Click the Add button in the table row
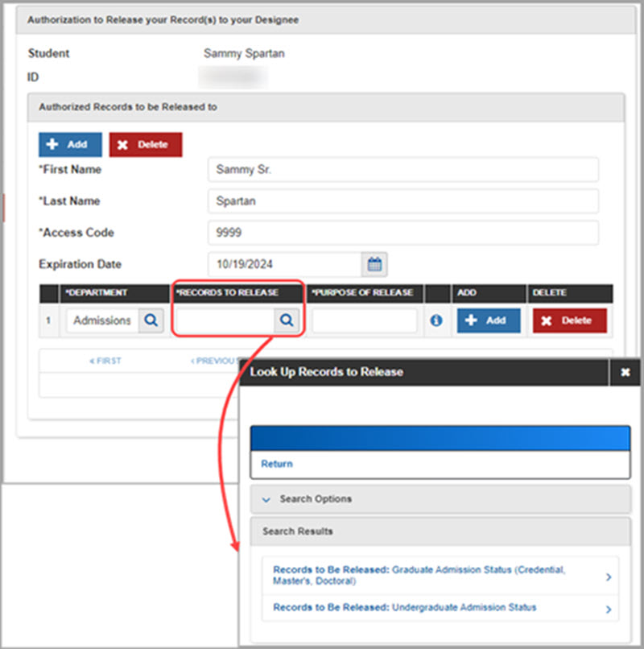The height and width of the screenshot is (649, 644). point(488,320)
